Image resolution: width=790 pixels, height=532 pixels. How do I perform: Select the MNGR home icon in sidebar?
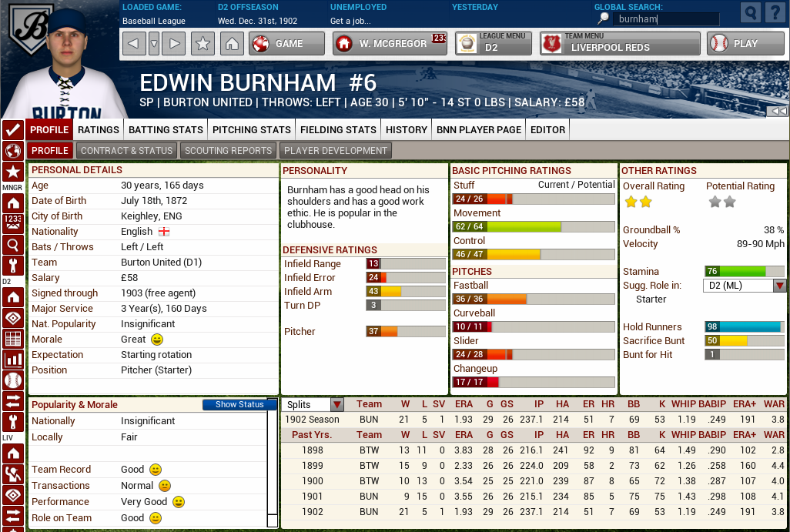[12, 202]
